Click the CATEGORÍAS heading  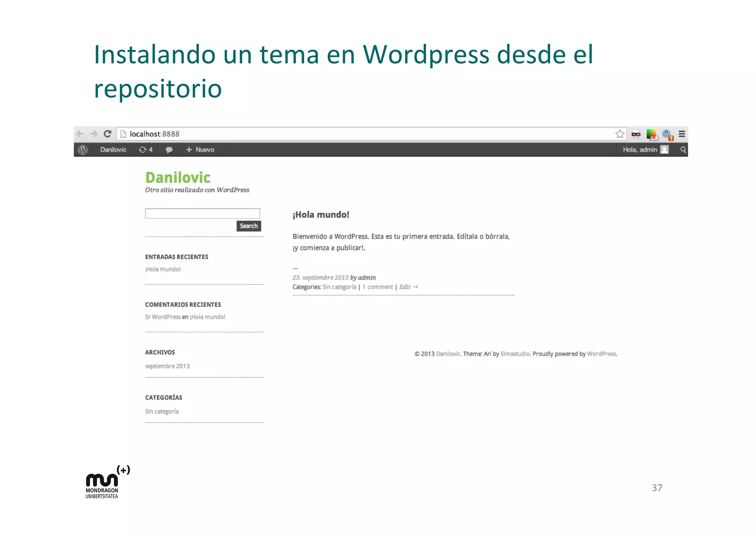tap(164, 397)
